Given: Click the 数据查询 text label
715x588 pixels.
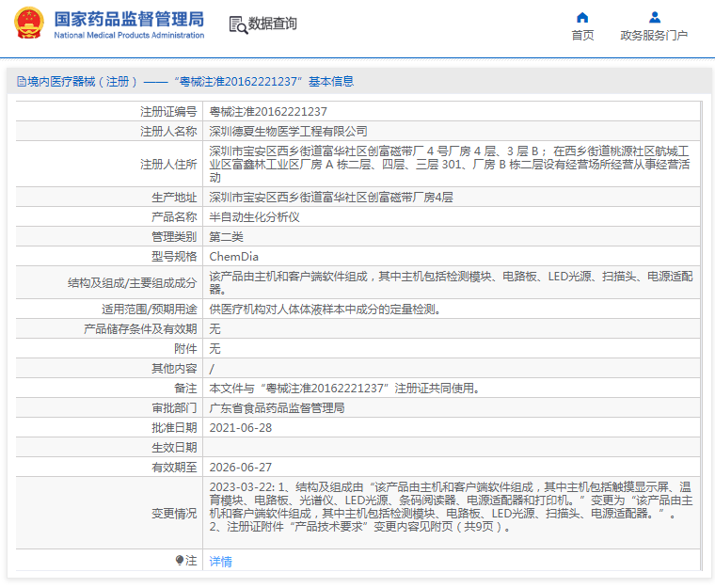Looking at the screenshot, I should (x=273, y=24).
